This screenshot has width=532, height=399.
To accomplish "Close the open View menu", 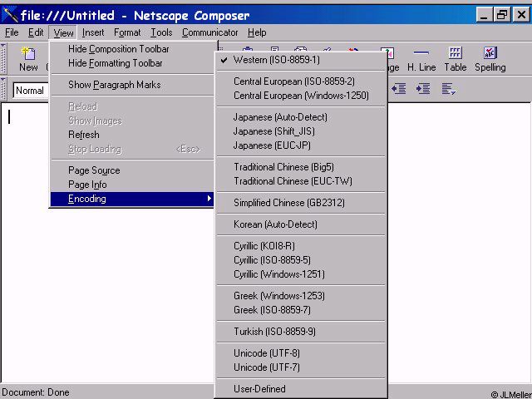I will [x=63, y=33].
